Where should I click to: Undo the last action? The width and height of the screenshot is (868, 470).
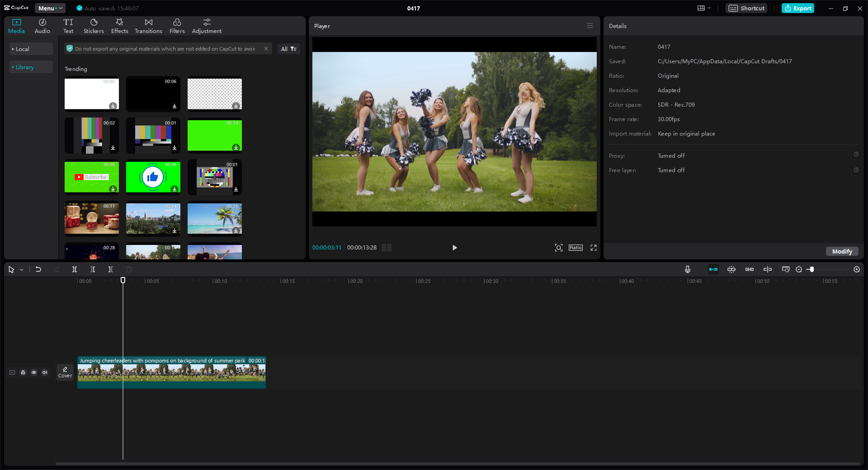[x=38, y=269]
